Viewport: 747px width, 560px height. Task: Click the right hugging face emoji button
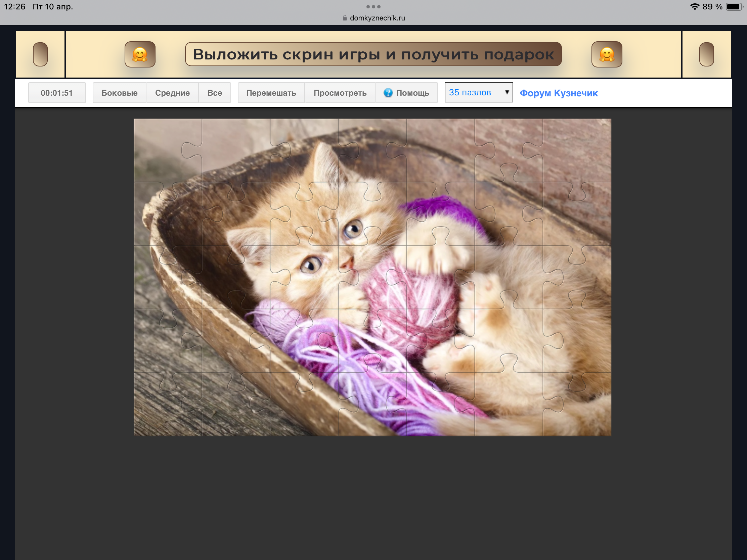[x=607, y=54]
